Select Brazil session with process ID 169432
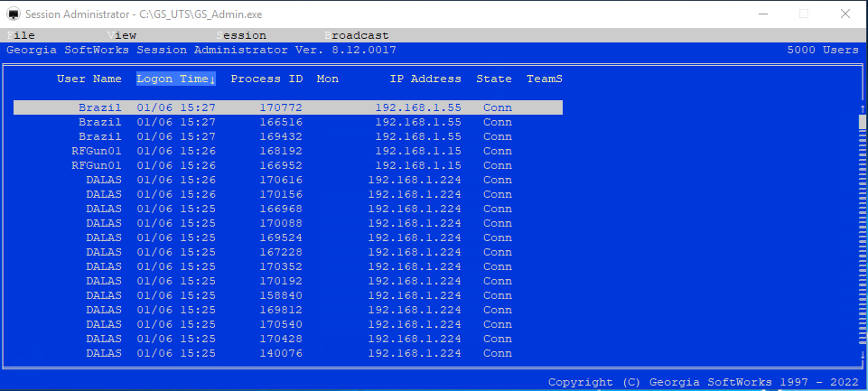 tap(288, 136)
